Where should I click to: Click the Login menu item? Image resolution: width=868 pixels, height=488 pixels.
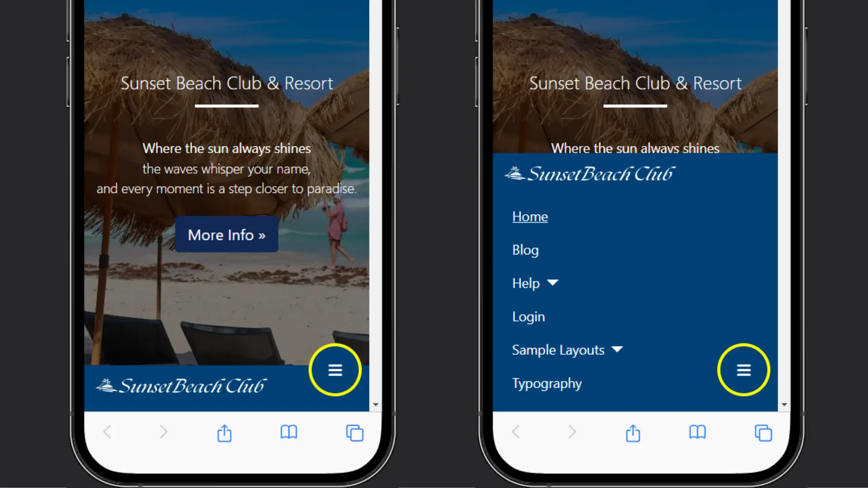pos(528,316)
